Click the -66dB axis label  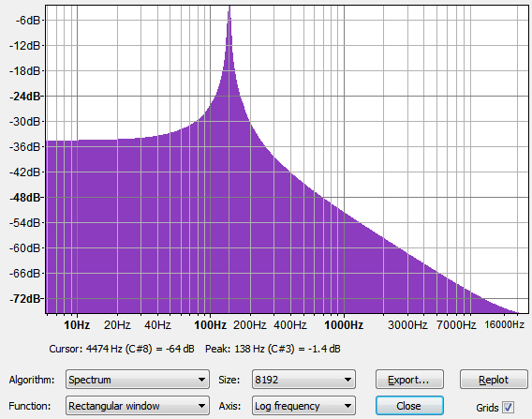coord(25,274)
